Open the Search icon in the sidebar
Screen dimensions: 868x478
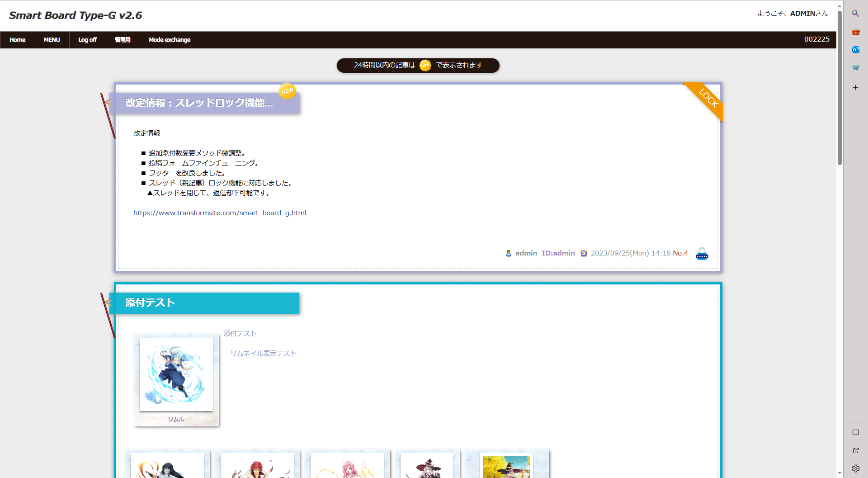point(855,14)
